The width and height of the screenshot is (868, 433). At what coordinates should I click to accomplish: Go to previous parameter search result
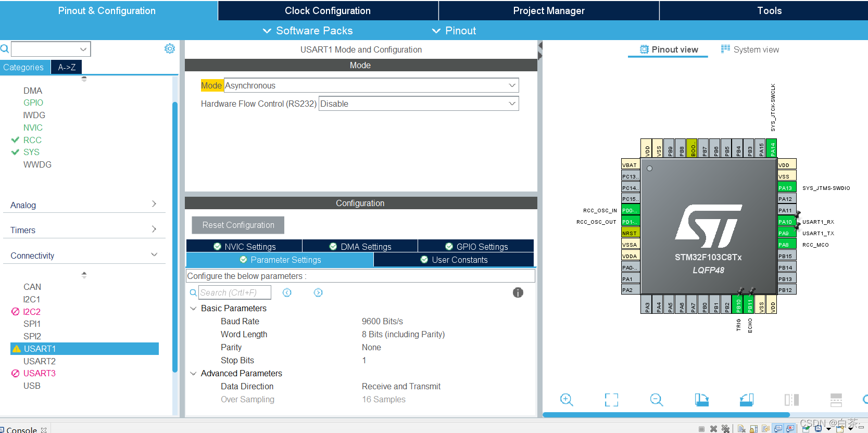click(287, 292)
